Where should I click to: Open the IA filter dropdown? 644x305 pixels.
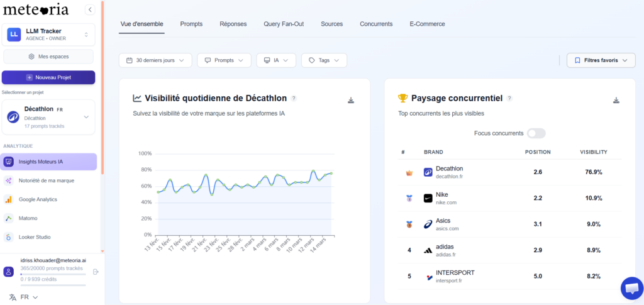(275, 60)
